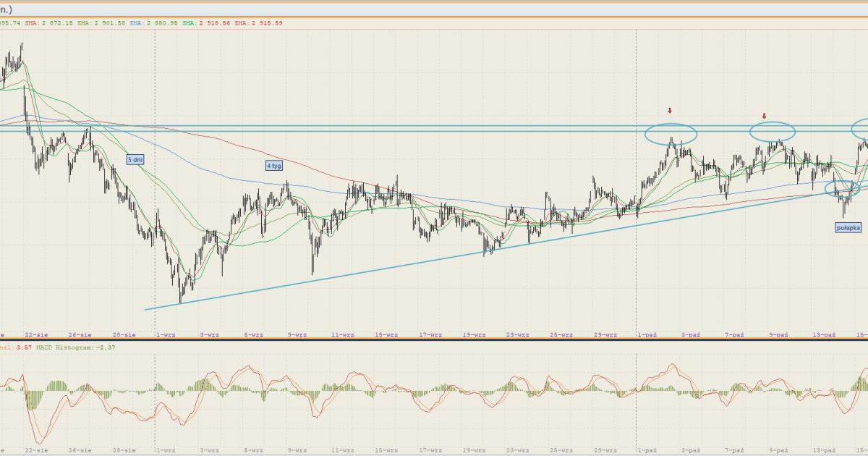Click 22-sie date on MACD bottom axis
The height and width of the screenshot is (456, 868).
[35, 449]
